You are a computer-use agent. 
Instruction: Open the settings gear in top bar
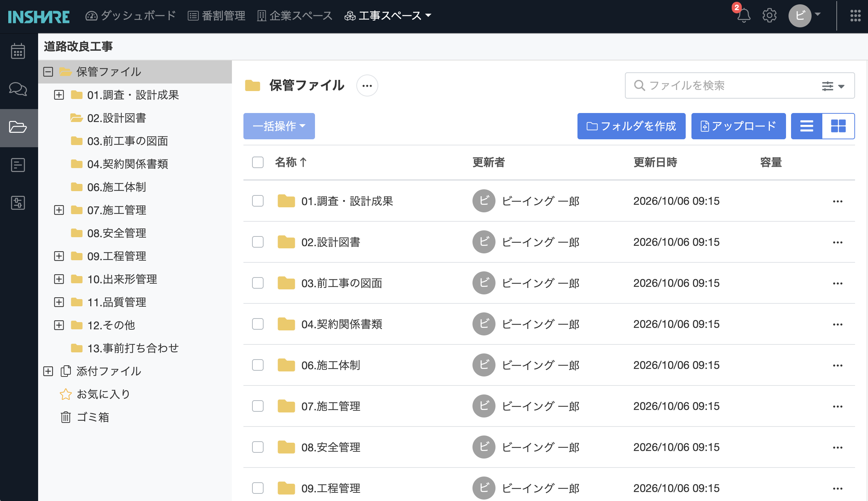tap(769, 15)
